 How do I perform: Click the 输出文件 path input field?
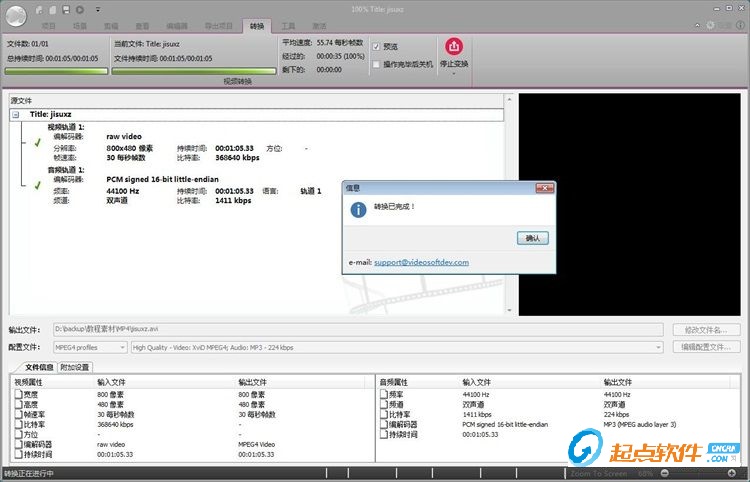pyautogui.click(x=358, y=329)
